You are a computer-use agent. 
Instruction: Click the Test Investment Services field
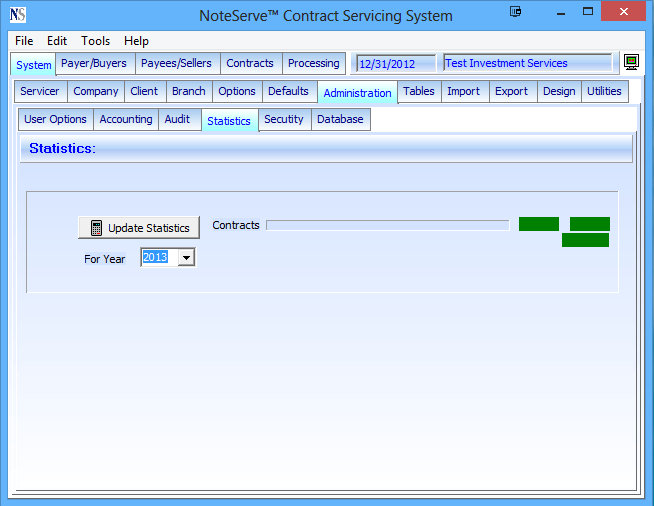coord(526,64)
